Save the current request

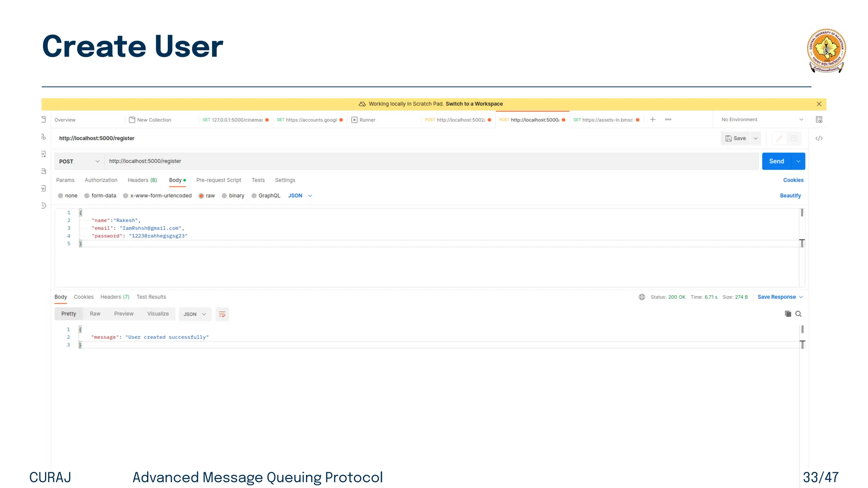736,139
